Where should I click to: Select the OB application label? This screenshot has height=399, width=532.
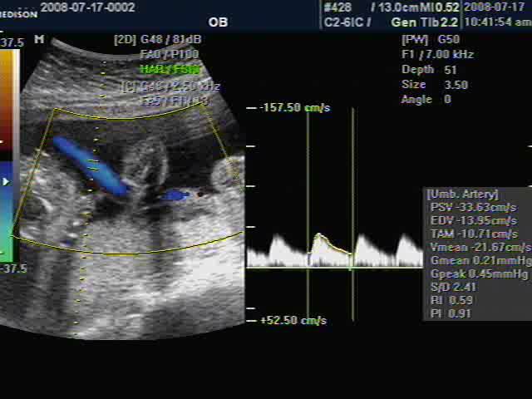[218, 22]
